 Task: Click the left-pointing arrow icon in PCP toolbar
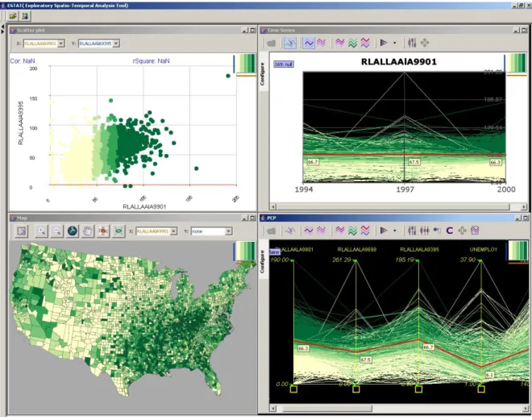(x=437, y=231)
